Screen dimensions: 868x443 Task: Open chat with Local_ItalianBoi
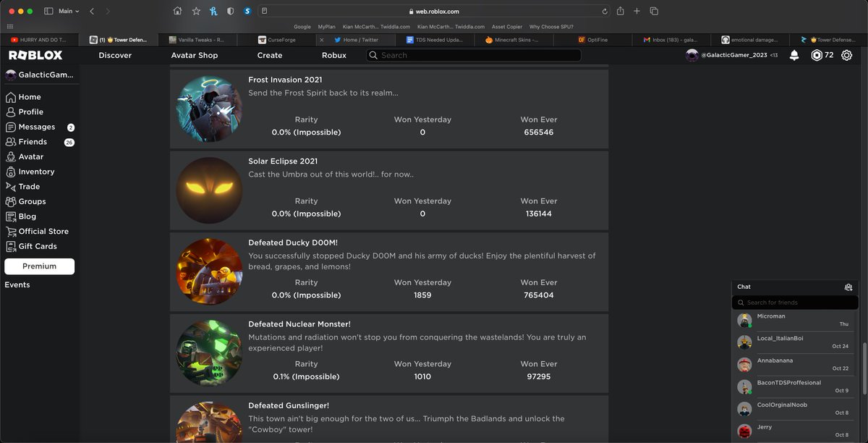(x=794, y=342)
